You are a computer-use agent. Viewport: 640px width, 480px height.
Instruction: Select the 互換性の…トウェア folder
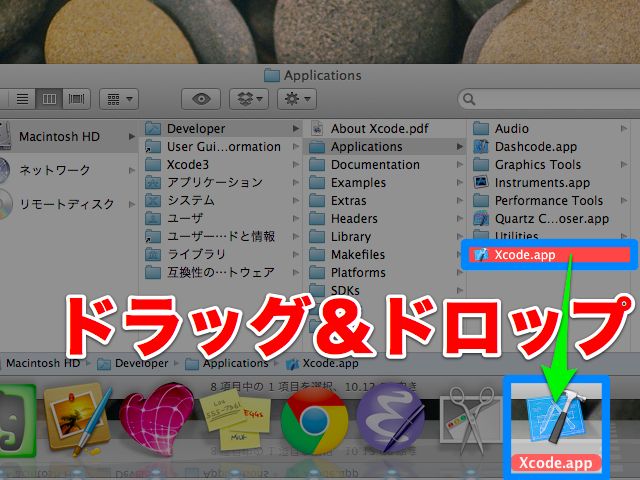(222, 272)
